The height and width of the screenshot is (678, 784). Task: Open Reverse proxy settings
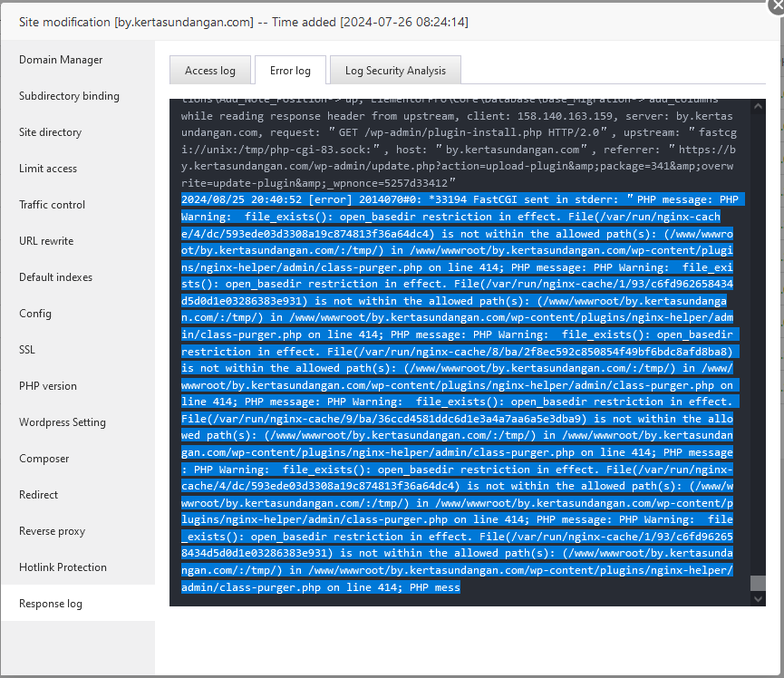[78, 531]
